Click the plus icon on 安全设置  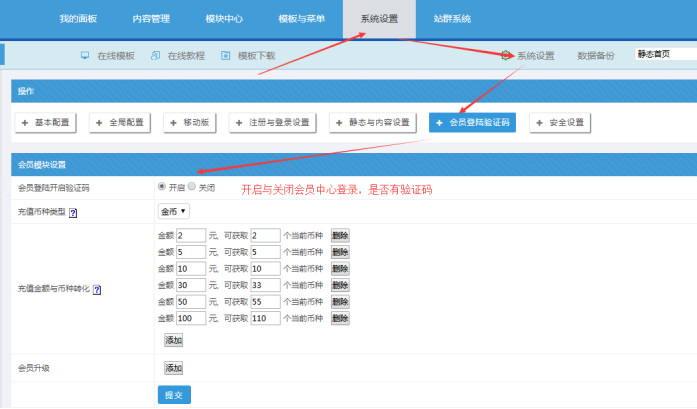[540, 122]
